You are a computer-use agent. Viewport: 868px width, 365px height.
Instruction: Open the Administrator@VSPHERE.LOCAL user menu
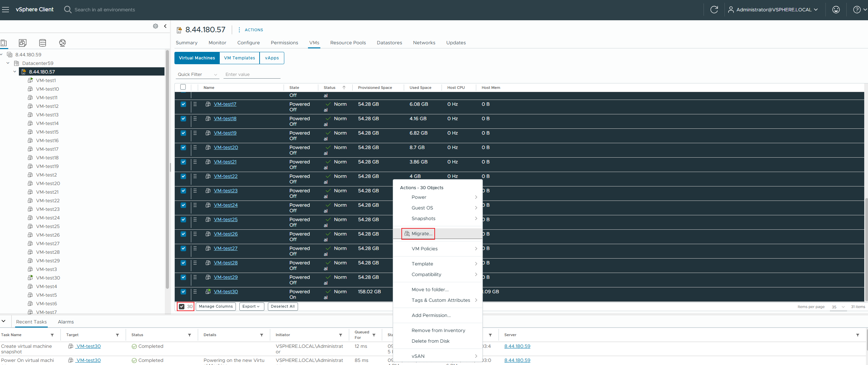[773, 10]
